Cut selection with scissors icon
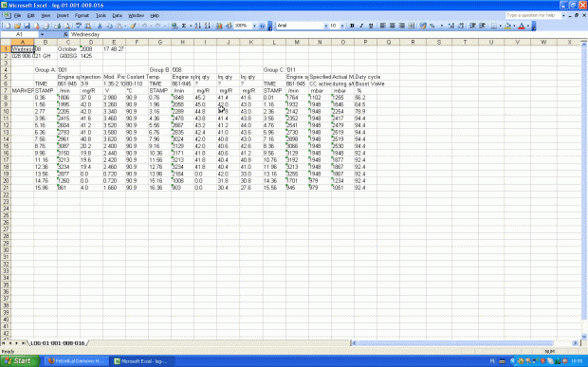This screenshot has height=367, width=588. pyautogui.click(x=100, y=26)
